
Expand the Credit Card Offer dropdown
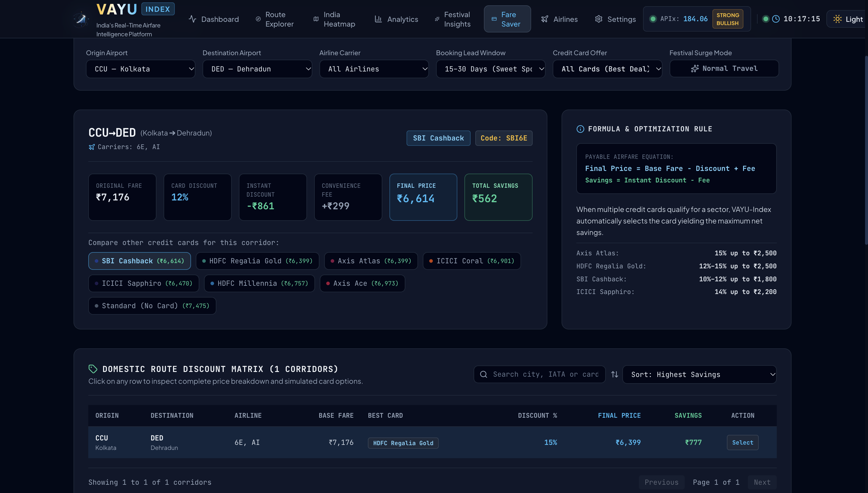607,69
